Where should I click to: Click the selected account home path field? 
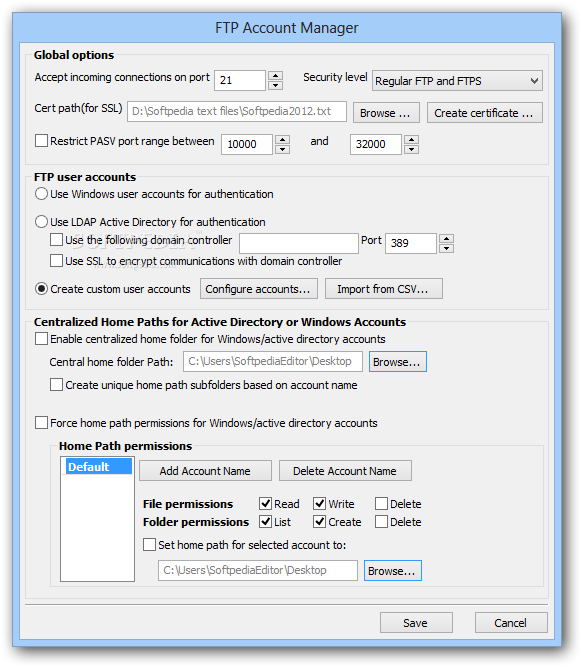coord(258,570)
